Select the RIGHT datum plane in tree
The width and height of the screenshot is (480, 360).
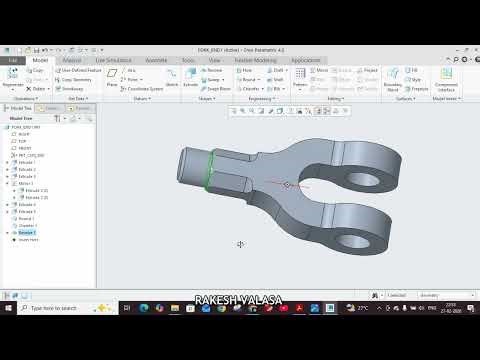point(21,134)
